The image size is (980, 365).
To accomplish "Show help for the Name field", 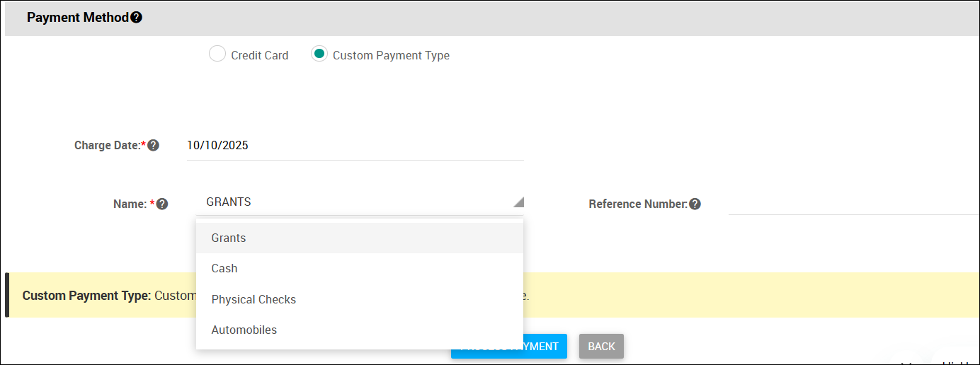I will [162, 204].
